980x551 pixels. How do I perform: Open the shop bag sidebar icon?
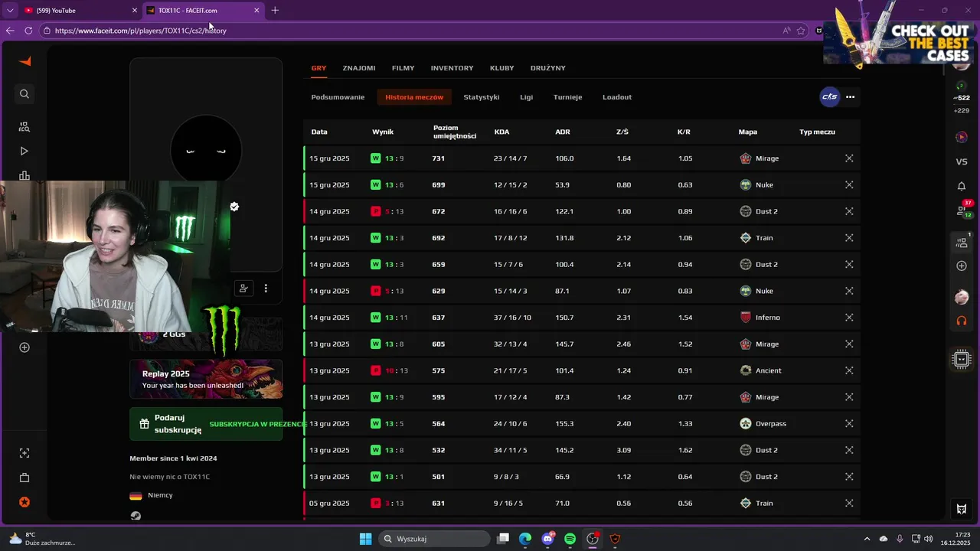(x=24, y=478)
